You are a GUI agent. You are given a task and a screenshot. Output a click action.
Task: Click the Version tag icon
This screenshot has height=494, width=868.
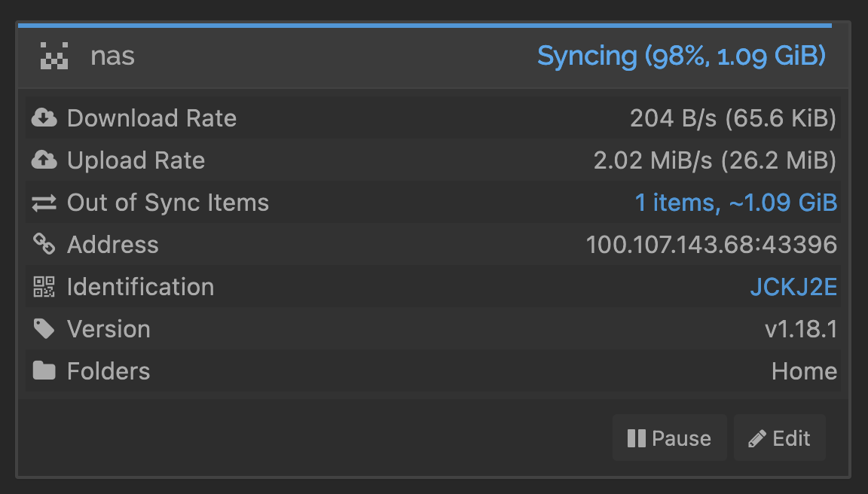click(44, 329)
